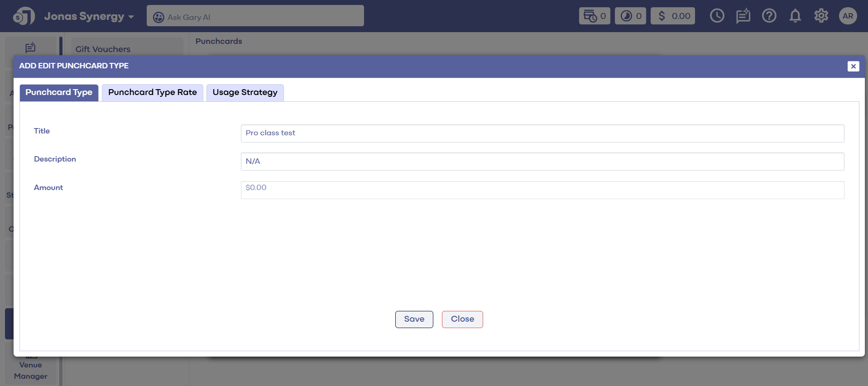Switch to the Usage Strategy tab
868x386 pixels.
click(x=245, y=92)
